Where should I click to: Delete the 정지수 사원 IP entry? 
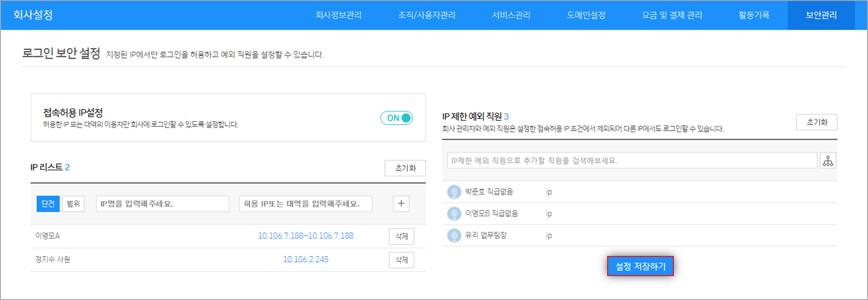pyautogui.click(x=401, y=260)
